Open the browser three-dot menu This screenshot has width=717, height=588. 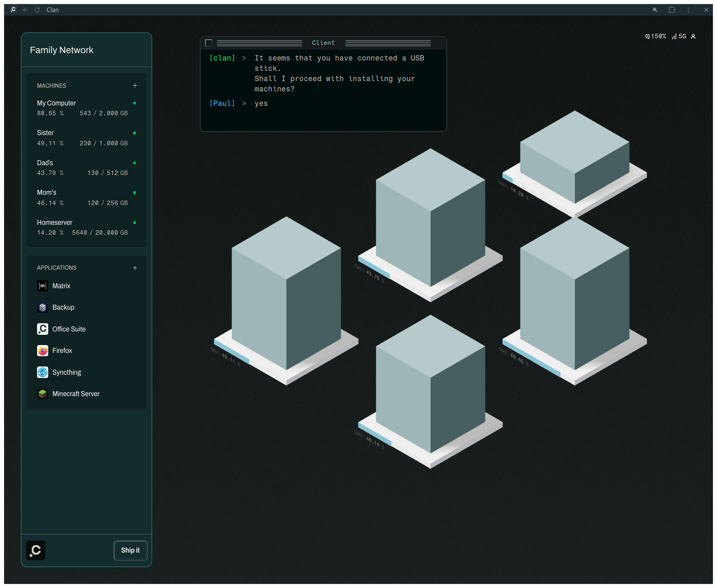[x=688, y=10]
